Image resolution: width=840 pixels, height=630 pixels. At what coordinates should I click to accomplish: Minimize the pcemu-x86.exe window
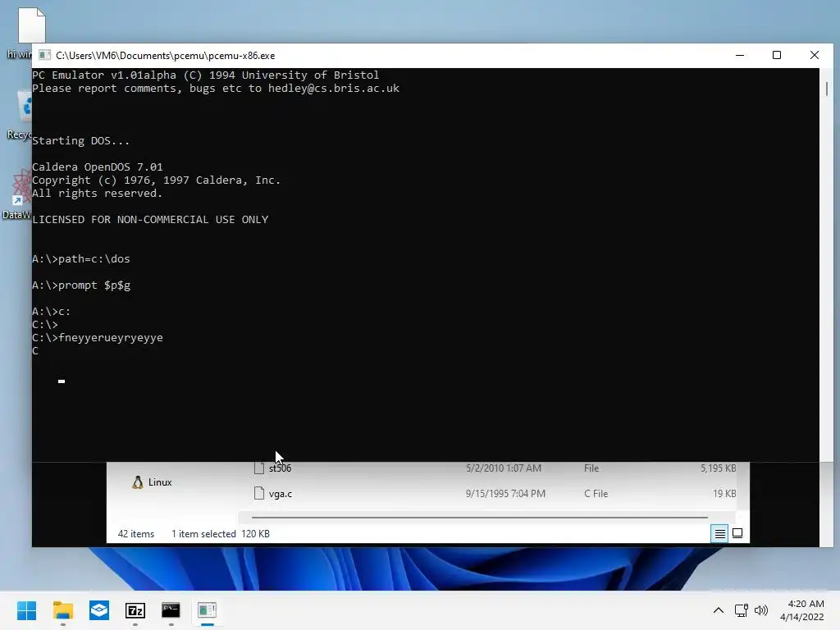[x=740, y=55]
